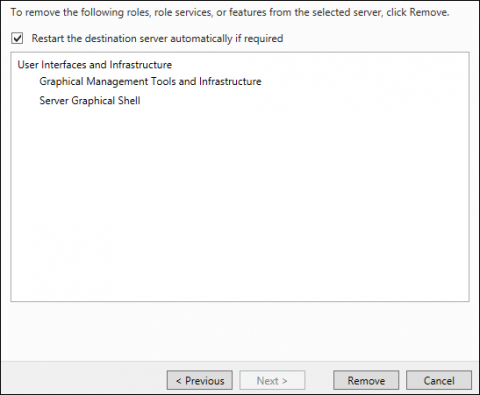
Task: Dismiss the dialog using Cancel
Action: (439, 380)
